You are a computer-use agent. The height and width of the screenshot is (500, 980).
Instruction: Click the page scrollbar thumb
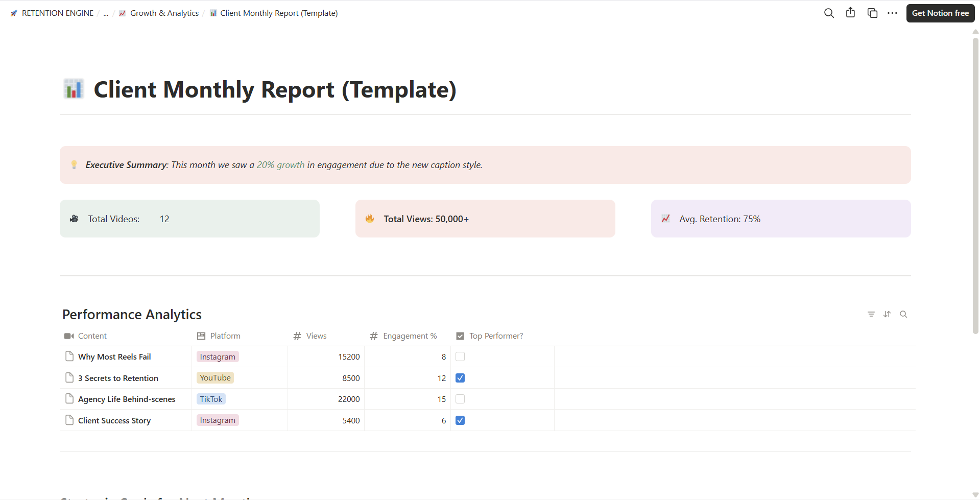tap(975, 185)
